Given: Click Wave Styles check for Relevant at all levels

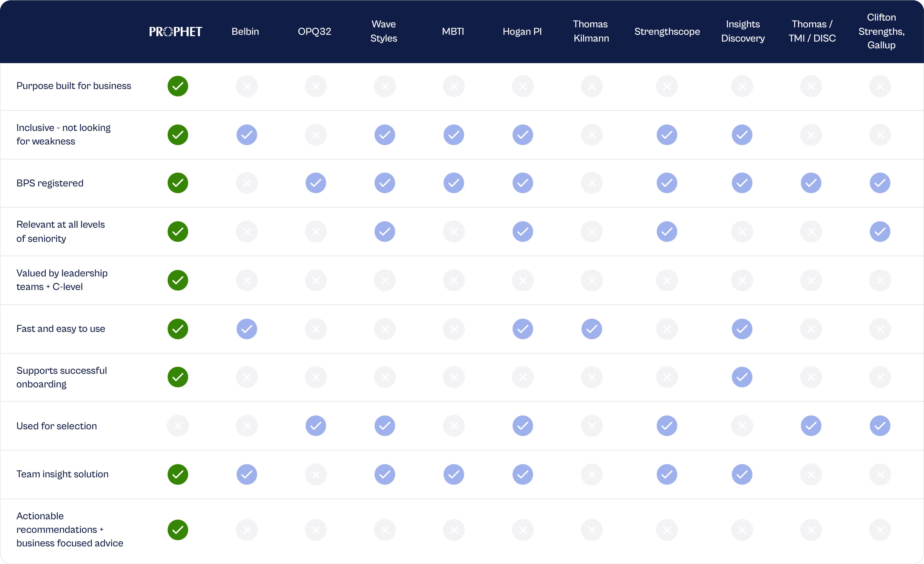Looking at the screenshot, I should click(385, 232).
